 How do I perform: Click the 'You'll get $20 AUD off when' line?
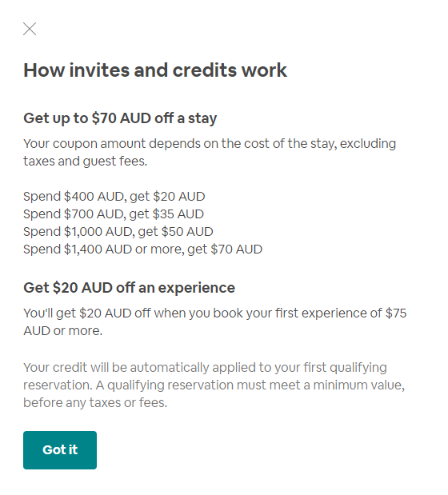tap(215, 313)
